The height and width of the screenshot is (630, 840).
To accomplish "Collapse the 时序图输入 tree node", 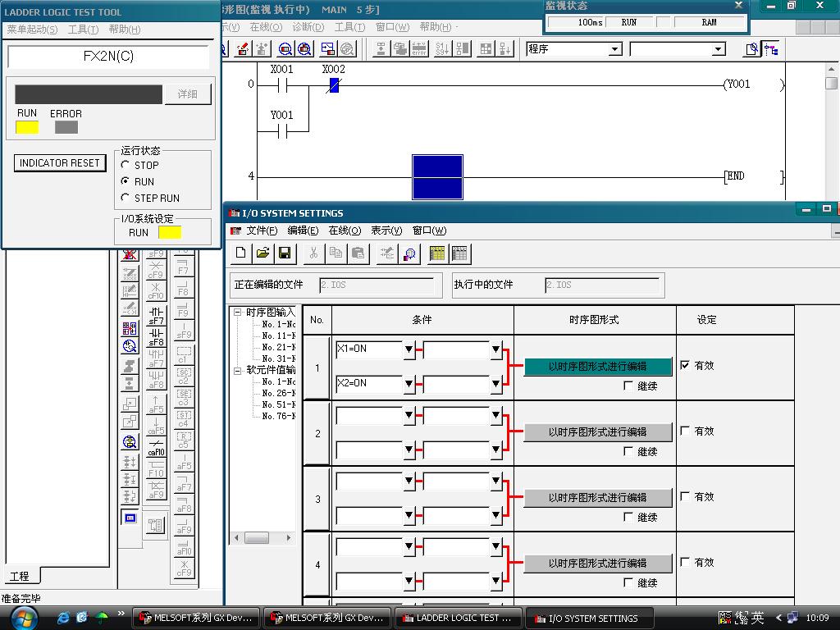I will (237, 313).
